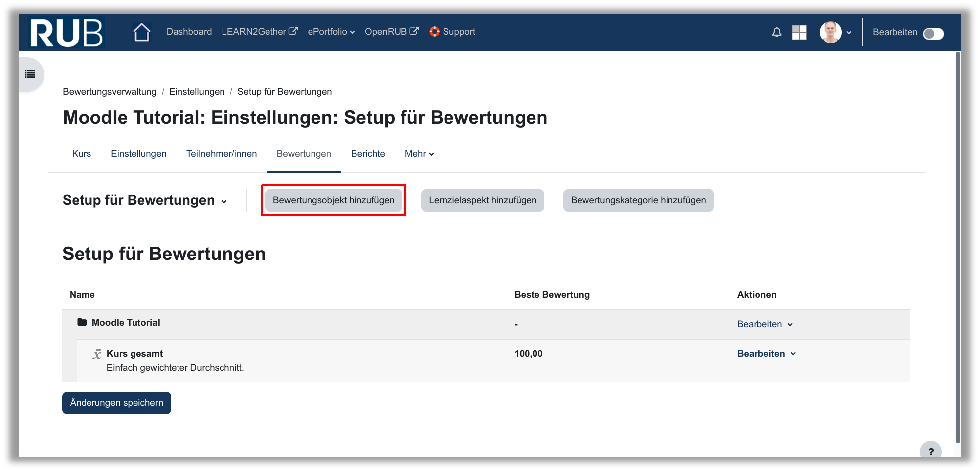The width and height of the screenshot is (980, 471).
Task: Expand the ePortfolio dropdown menu
Action: pyautogui.click(x=331, y=32)
